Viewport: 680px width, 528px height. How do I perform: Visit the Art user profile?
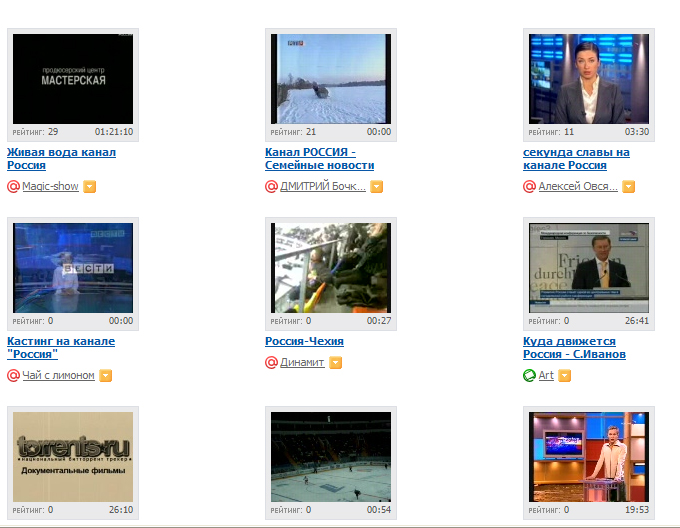click(x=546, y=375)
